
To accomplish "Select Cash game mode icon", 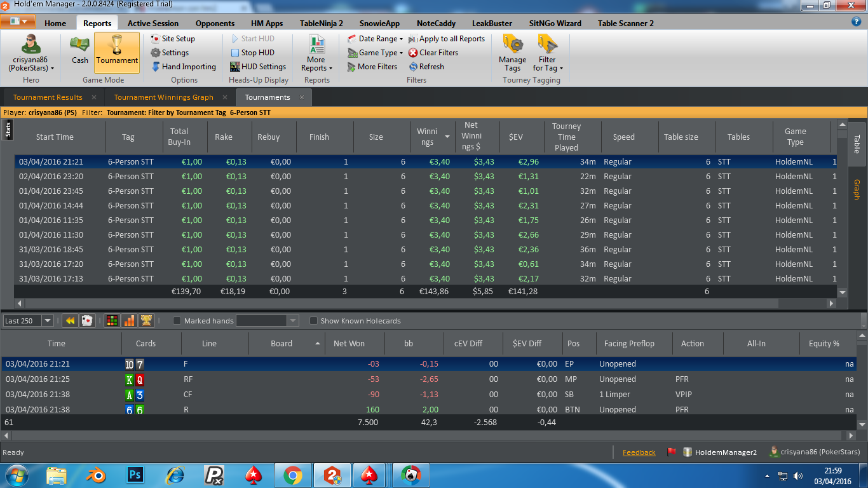I will pos(80,50).
